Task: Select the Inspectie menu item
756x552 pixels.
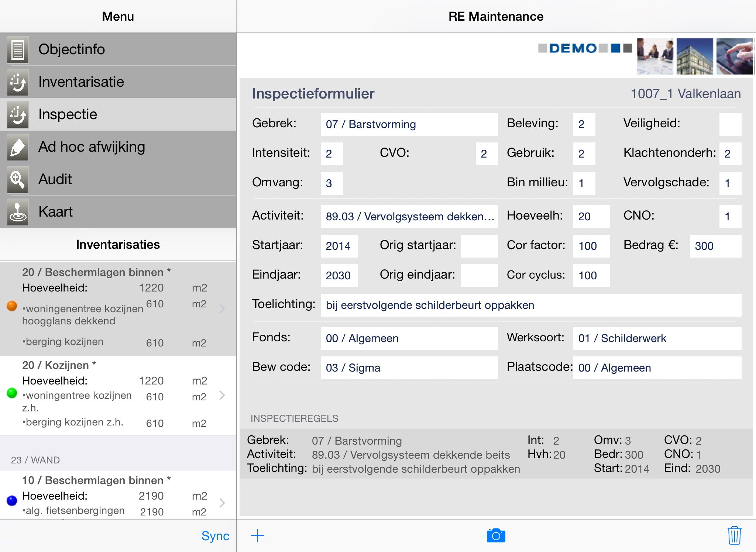Action: point(118,114)
